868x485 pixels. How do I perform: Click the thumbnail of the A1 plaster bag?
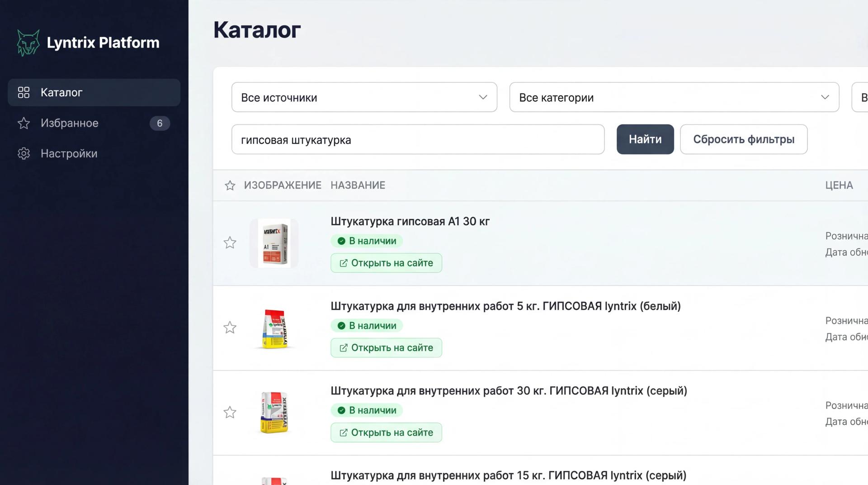pyautogui.click(x=274, y=243)
